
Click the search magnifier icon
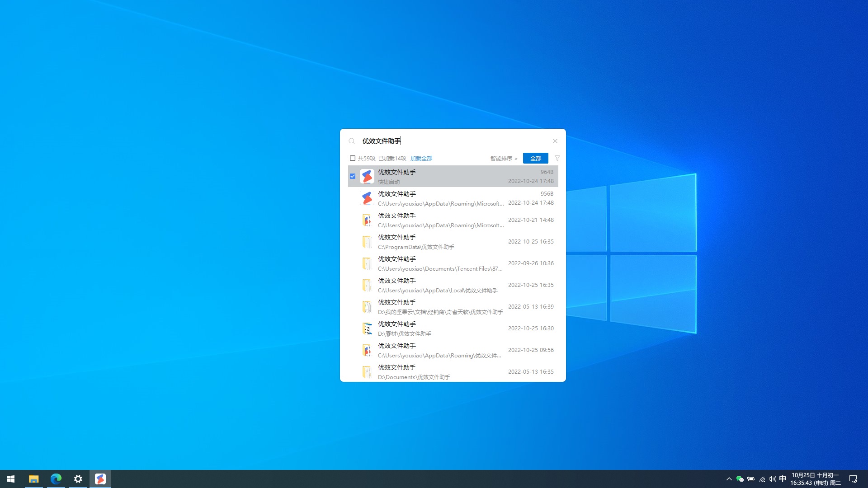coord(352,141)
